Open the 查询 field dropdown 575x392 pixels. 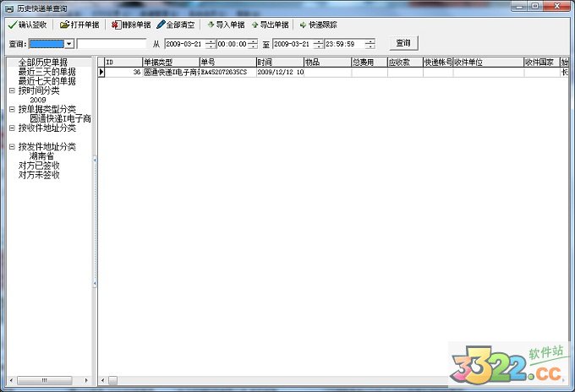tap(69, 44)
